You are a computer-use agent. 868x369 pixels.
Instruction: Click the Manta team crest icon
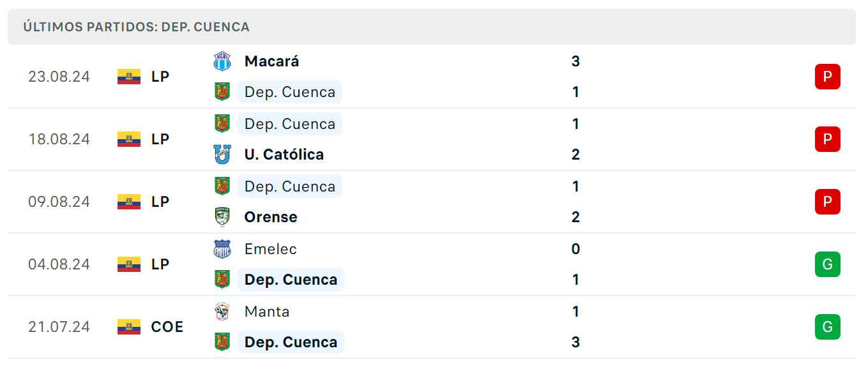click(222, 312)
